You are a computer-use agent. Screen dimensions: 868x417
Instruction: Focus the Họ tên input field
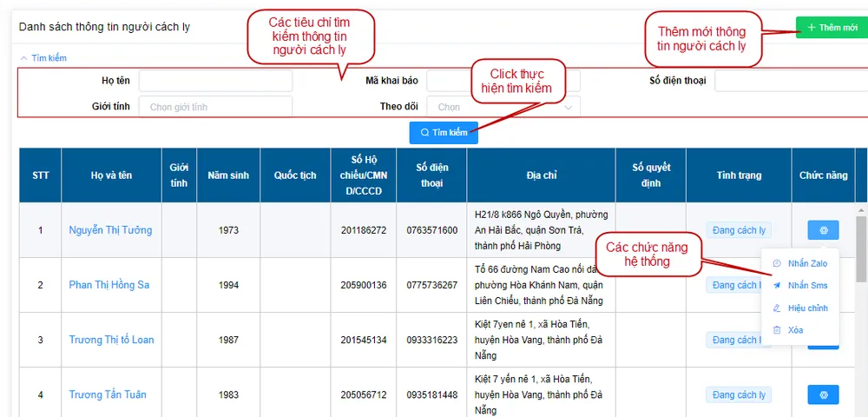coord(215,81)
